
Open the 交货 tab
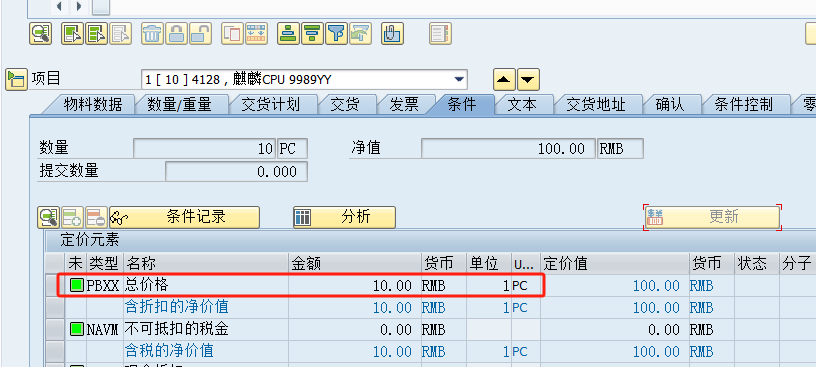[x=345, y=105]
